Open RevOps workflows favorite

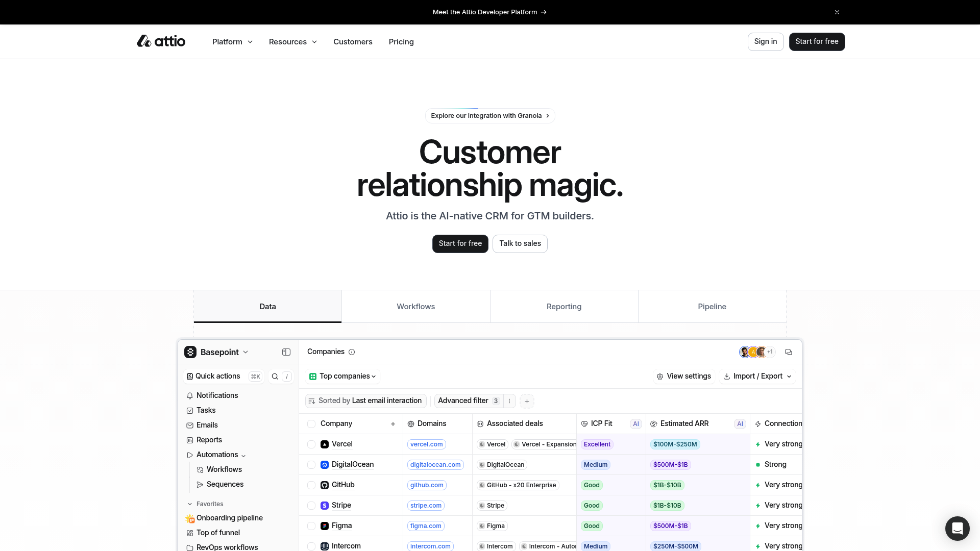pyautogui.click(x=223, y=547)
